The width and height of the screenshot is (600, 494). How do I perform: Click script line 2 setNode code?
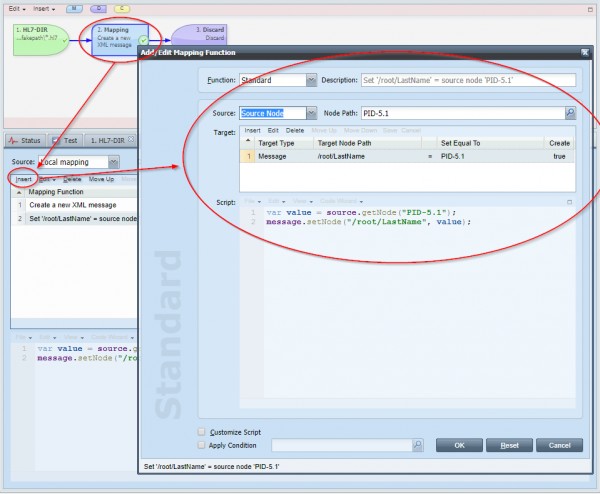368,222
